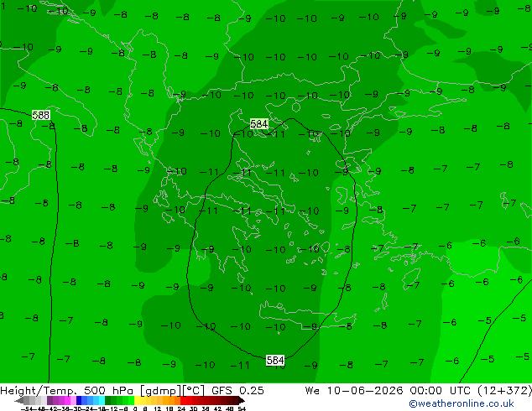The height and width of the screenshot is (411, 532).
Task: Pick the bright red swatch in color scale
Action: (183, 400)
